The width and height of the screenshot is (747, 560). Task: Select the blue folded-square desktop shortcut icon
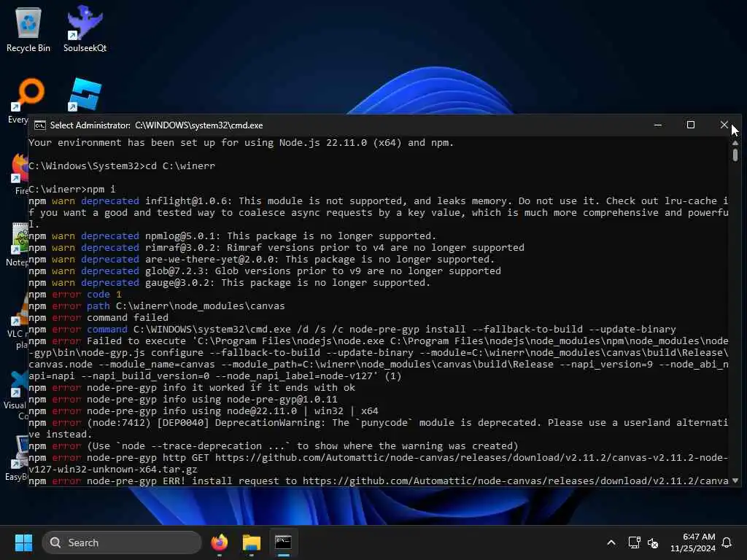point(85,95)
